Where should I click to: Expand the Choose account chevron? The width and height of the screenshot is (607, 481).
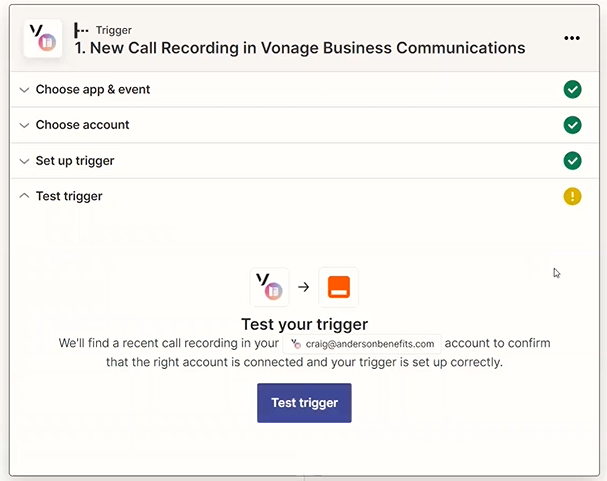click(x=24, y=125)
